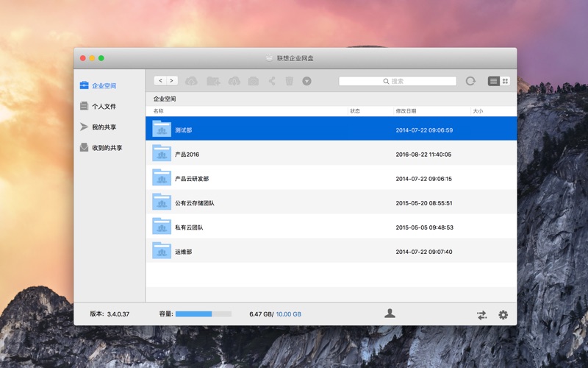Click the 收到的共享 inbox icon

[84, 147]
